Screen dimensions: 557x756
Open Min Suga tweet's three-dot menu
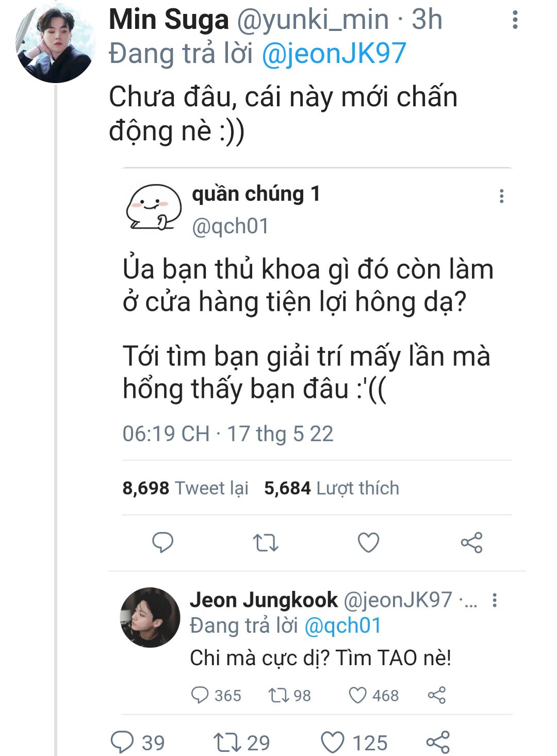coord(515,20)
